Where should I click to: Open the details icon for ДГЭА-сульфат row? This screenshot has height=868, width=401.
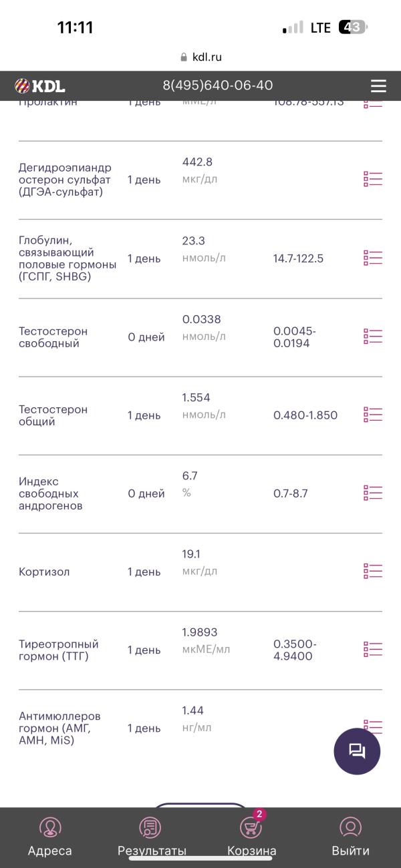tap(373, 179)
